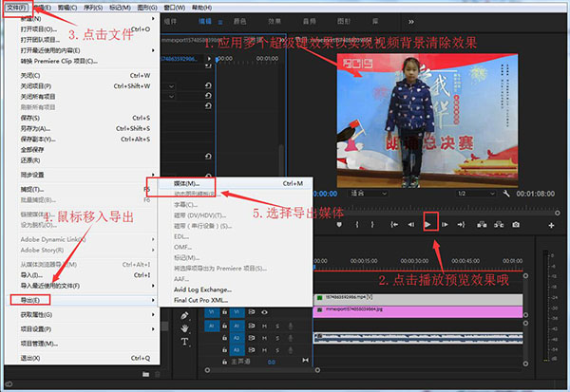Screen dimensions: 570x392
Task: Click the Extract button in program monitor
Action: [499, 225]
